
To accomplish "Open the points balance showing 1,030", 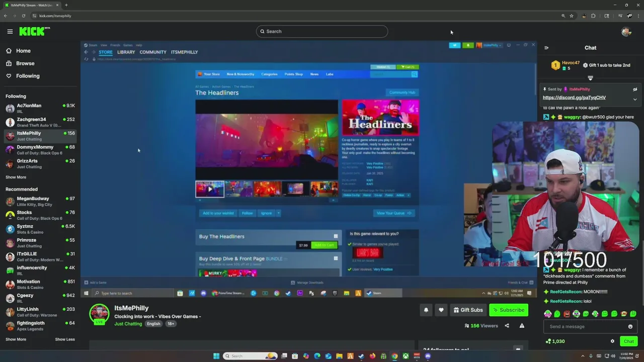I will tap(555, 341).
